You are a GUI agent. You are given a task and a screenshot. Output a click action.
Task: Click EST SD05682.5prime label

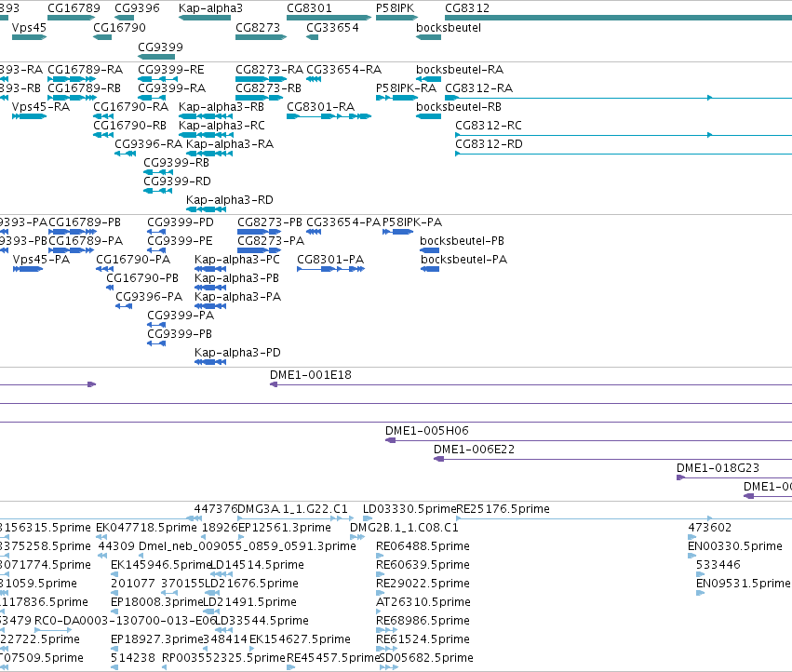(x=426, y=658)
